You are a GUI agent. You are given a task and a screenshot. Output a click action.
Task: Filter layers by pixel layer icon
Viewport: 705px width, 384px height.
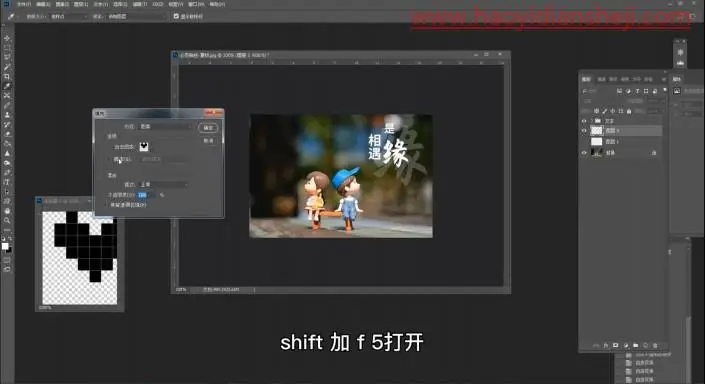pos(619,91)
